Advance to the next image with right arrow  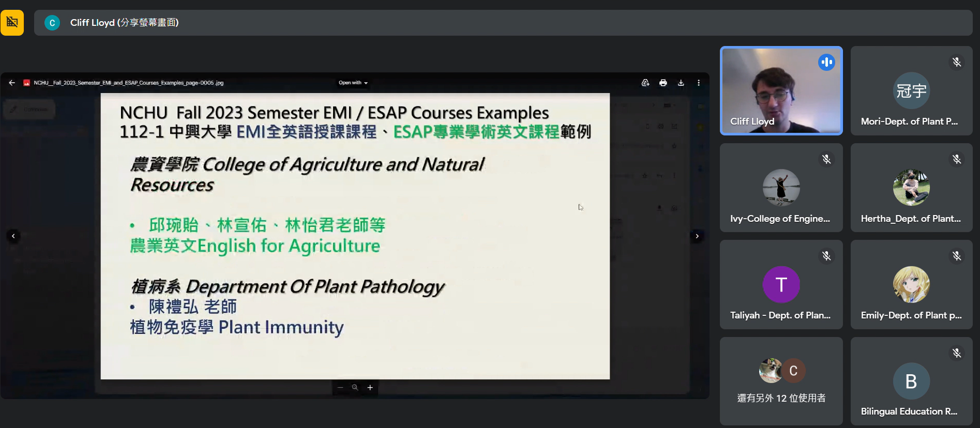(697, 236)
